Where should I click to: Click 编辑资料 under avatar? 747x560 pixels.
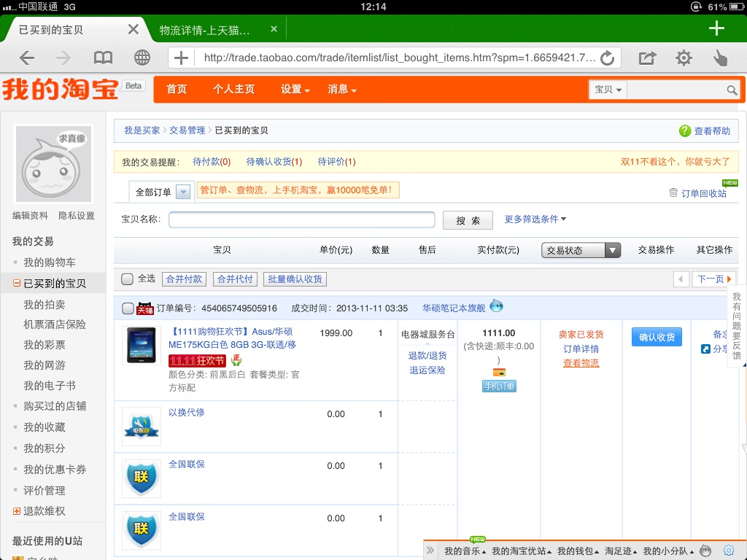point(30,216)
